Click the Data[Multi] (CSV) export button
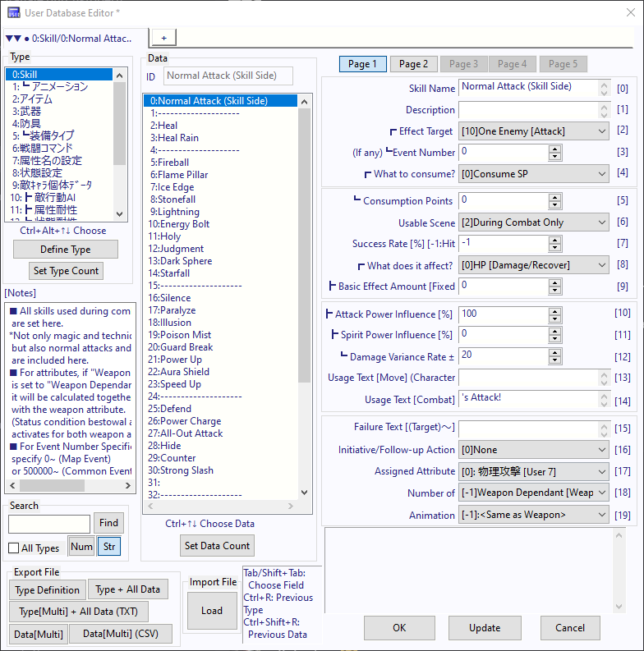Viewport: 644px width, 651px height. (121, 634)
